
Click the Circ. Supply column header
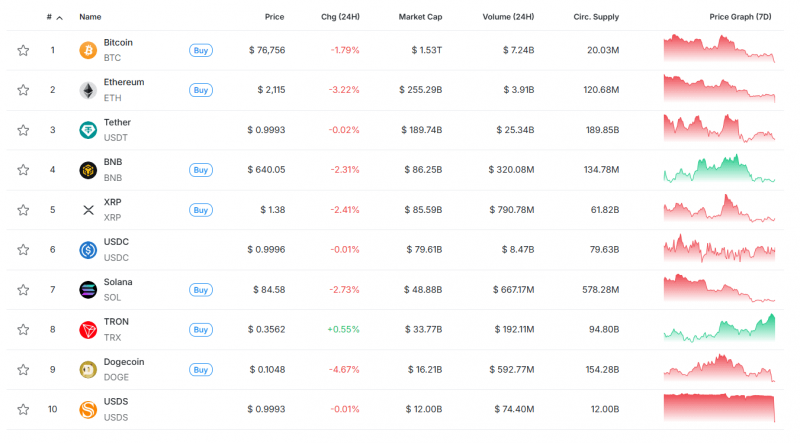pyautogui.click(x=596, y=17)
